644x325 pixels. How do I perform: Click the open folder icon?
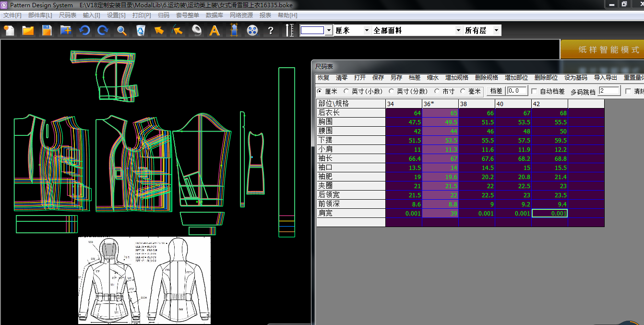point(28,31)
